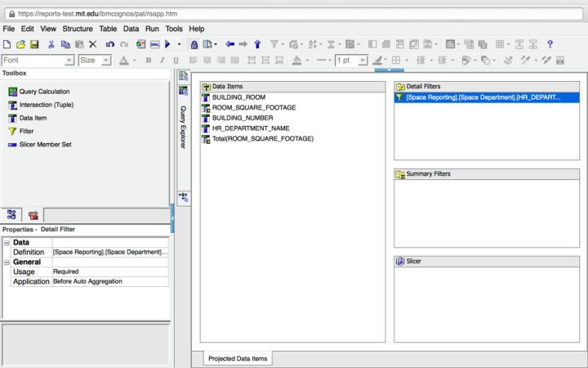
Task: Click the Undo arrow icon
Action: pos(110,44)
